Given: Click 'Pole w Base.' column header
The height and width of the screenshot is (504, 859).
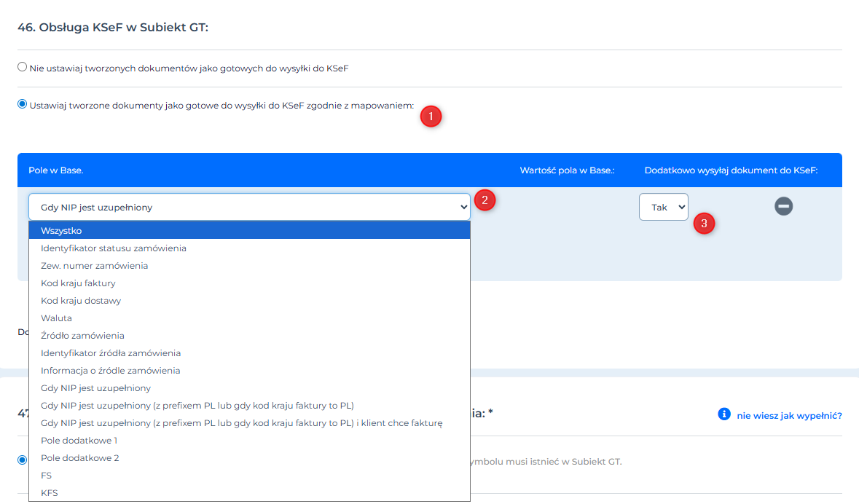Looking at the screenshot, I should [x=56, y=170].
